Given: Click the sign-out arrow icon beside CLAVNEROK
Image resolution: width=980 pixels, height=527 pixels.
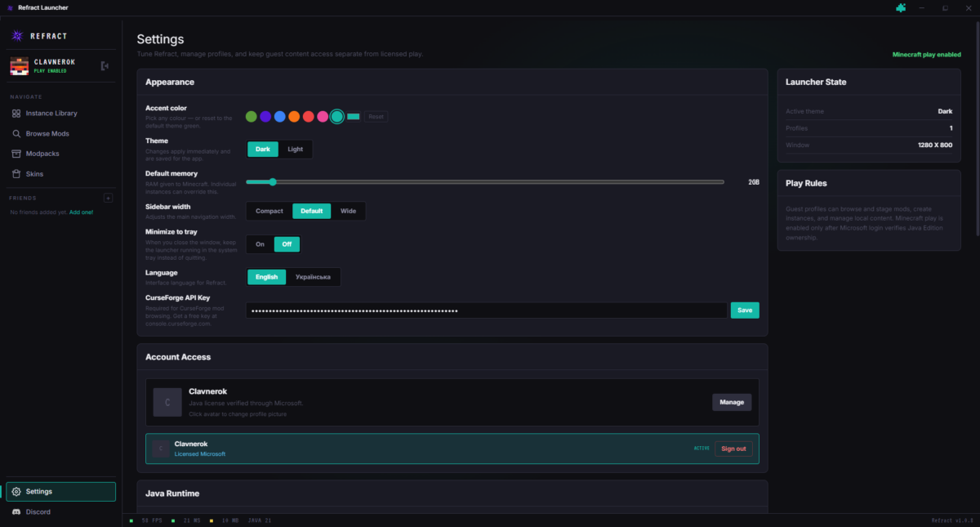Looking at the screenshot, I should (105, 65).
